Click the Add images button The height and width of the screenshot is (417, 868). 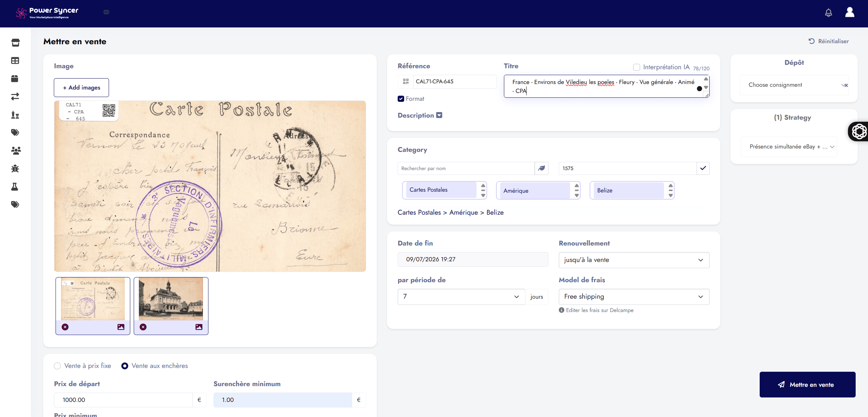[x=81, y=87]
